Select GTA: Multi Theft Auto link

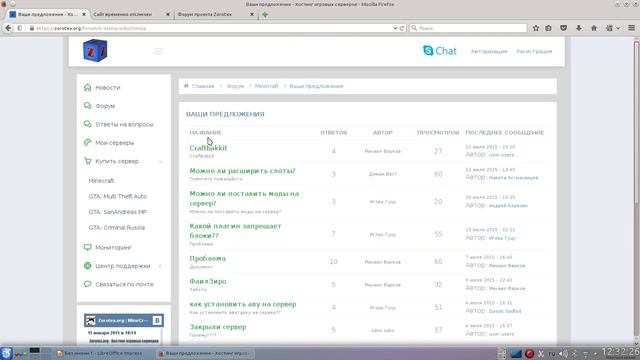click(117, 196)
